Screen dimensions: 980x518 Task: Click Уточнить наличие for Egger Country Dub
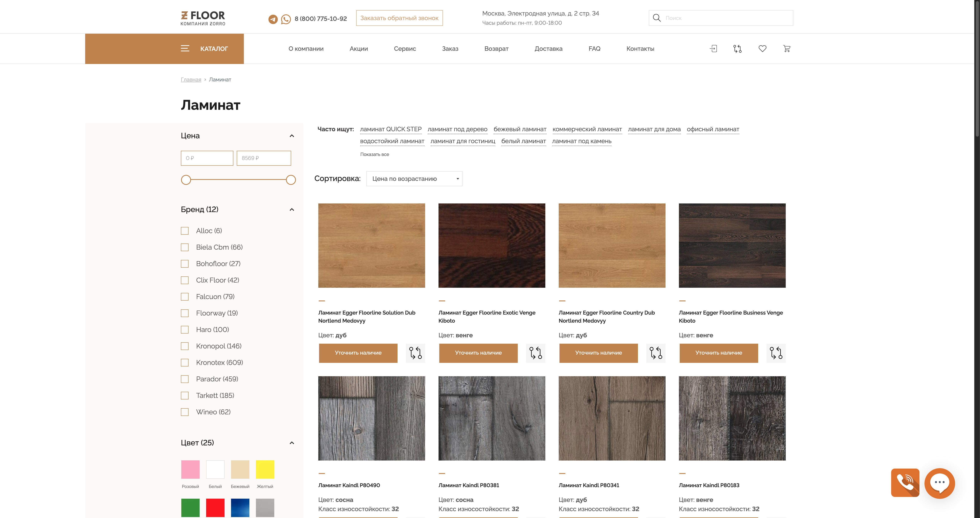coord(598,353)
